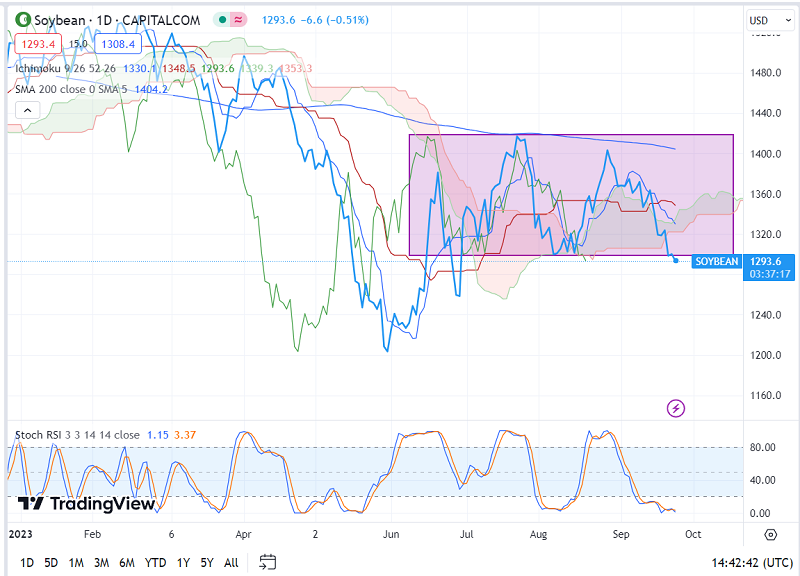Open the go-to-date calendar icon
The image size is (800, 576).
267,562
